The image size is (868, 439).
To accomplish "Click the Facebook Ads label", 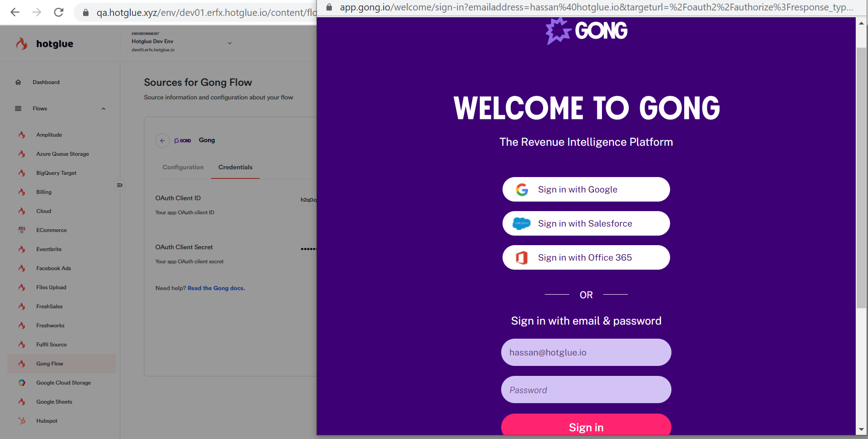I will point(54,268).
